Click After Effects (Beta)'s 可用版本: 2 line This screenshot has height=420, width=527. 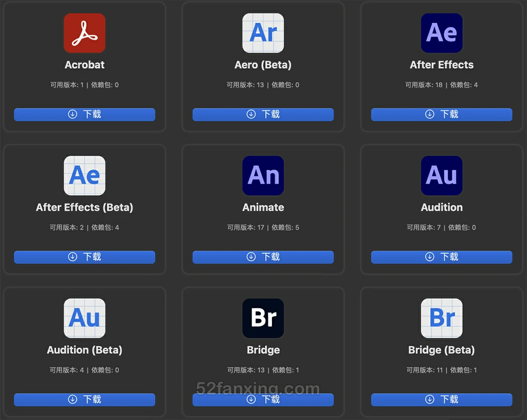click(84, 228)
